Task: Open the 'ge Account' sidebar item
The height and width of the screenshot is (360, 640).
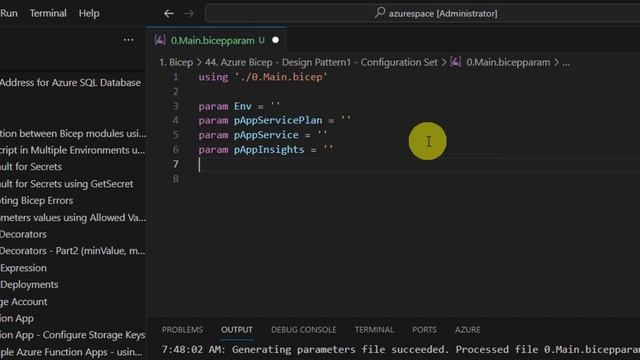Action: point(24,302)
